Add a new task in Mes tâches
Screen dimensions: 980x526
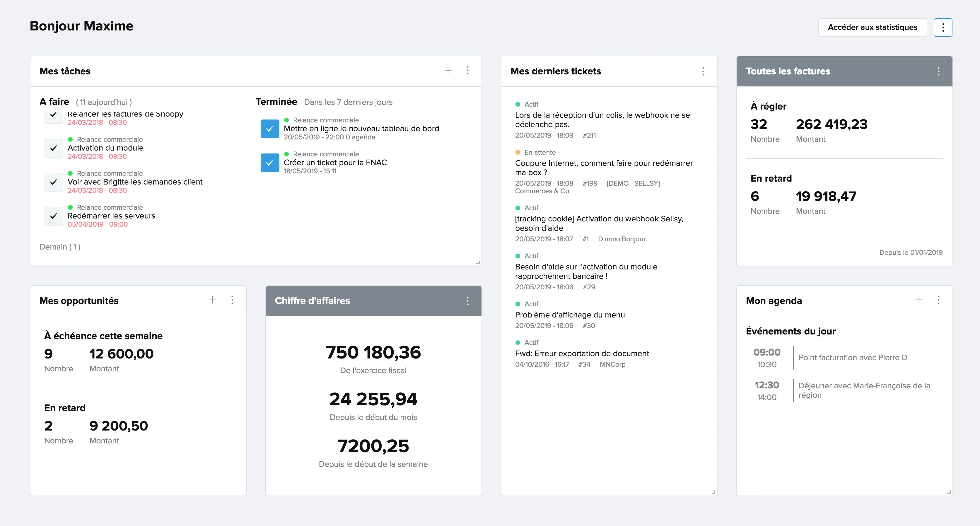(448, 70)
